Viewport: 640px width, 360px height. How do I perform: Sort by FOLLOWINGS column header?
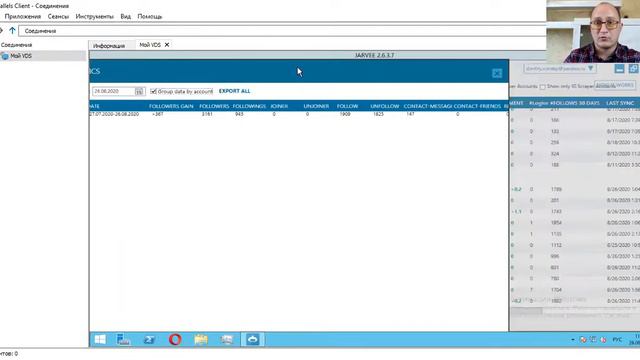(249, 106)
